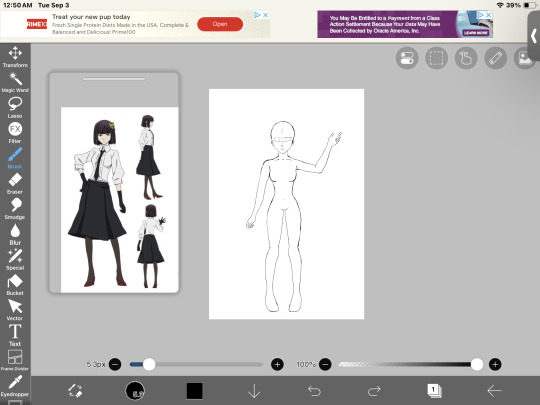The height and width of the screenshot is (405, 540).
Task: Select the Smudge tool
Action: point(15,209)
